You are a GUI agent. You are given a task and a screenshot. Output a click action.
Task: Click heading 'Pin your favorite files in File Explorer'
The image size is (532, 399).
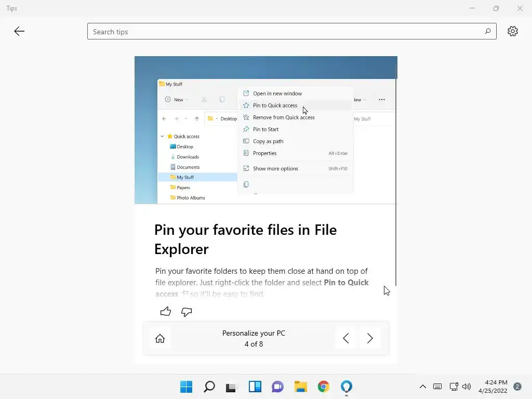click(245, 239)
